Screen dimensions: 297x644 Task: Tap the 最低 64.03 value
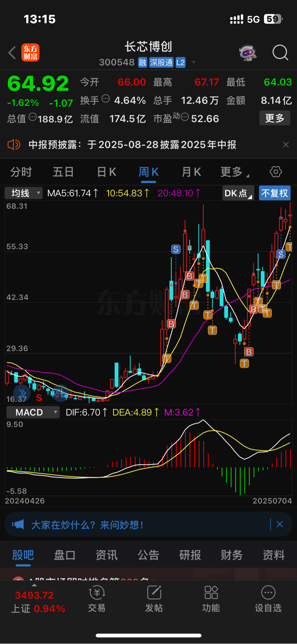tap(278, 82)
